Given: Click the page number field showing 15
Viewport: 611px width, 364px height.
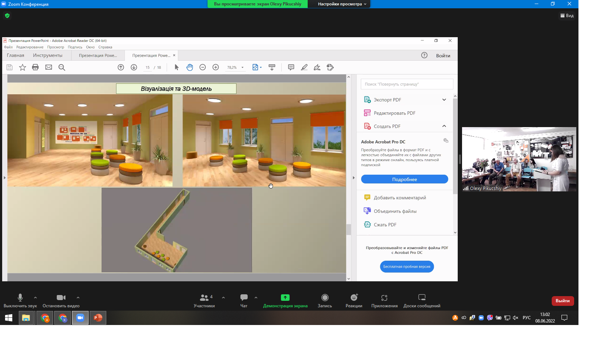Looking at the screenshot, I should (x=148, y=68).
